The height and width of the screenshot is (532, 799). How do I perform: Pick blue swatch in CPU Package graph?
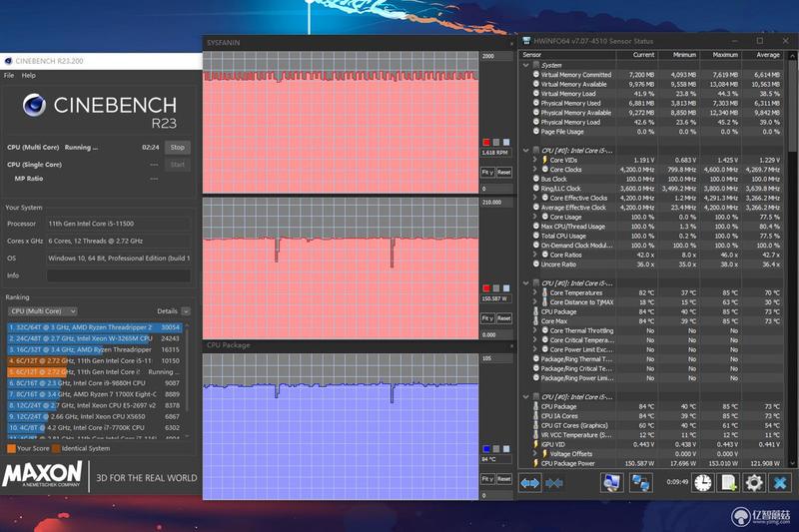(486, 449)
